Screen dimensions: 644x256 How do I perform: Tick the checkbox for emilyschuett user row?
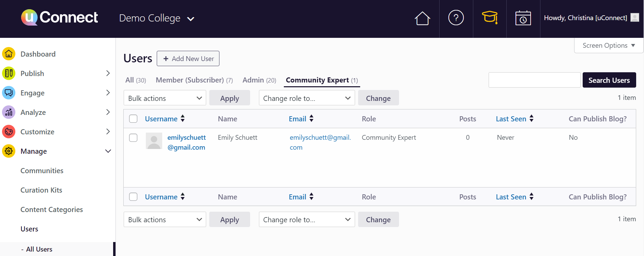[133, 138]
